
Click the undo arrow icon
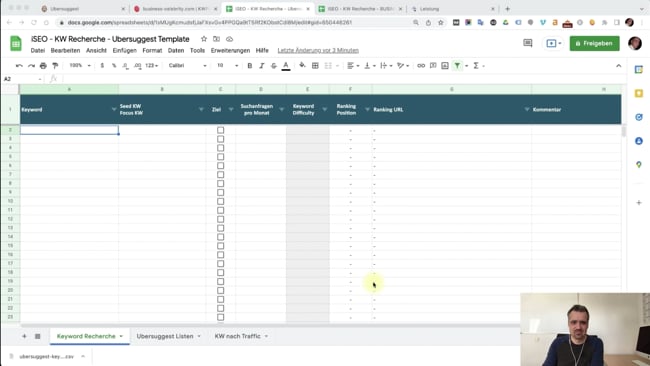coord(19,65)
